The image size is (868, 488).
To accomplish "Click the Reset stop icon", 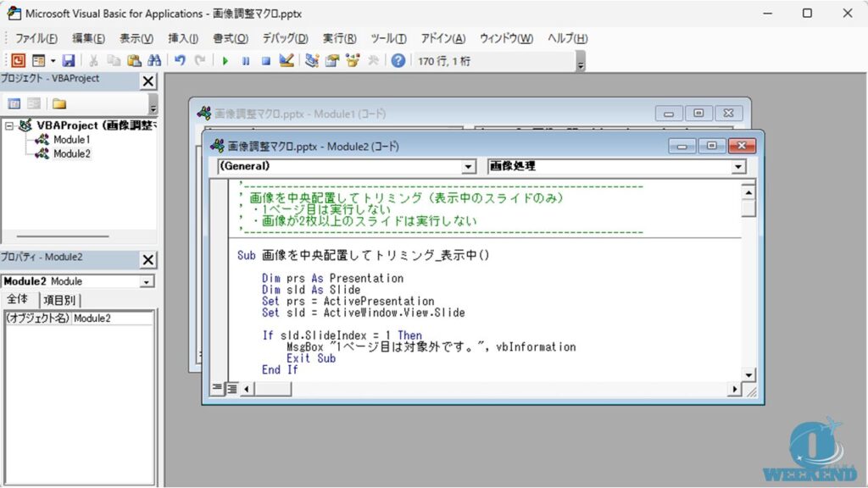I will 266,61.
